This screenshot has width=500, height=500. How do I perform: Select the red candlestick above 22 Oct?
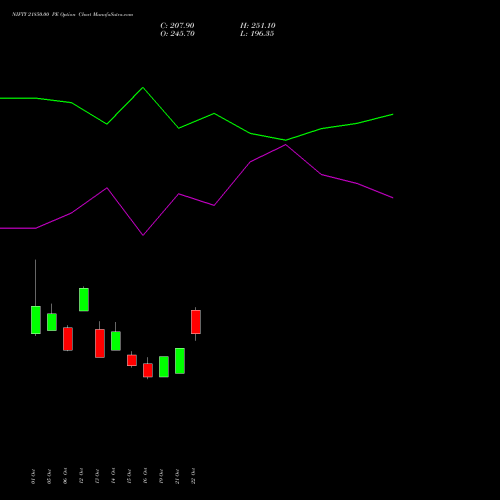196,322
